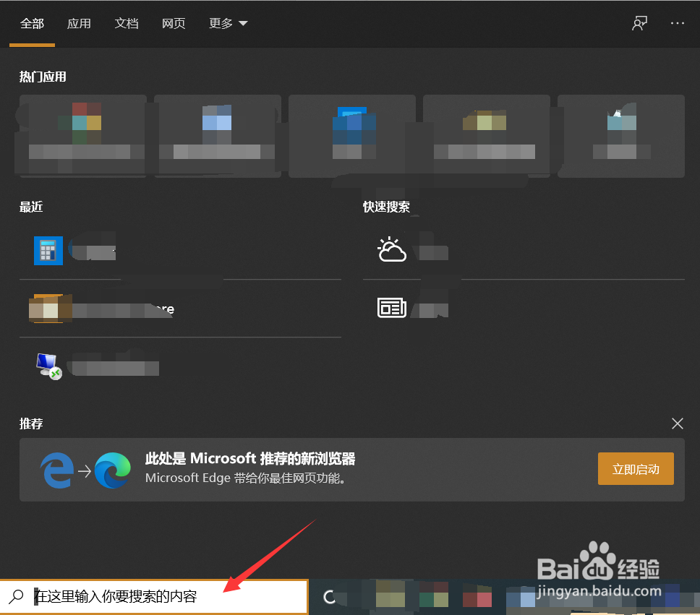Click the search magnifier in the taskbar
The height and width of the screenshot is (615, 700).
pyautogui.click(x=17, y=597)
